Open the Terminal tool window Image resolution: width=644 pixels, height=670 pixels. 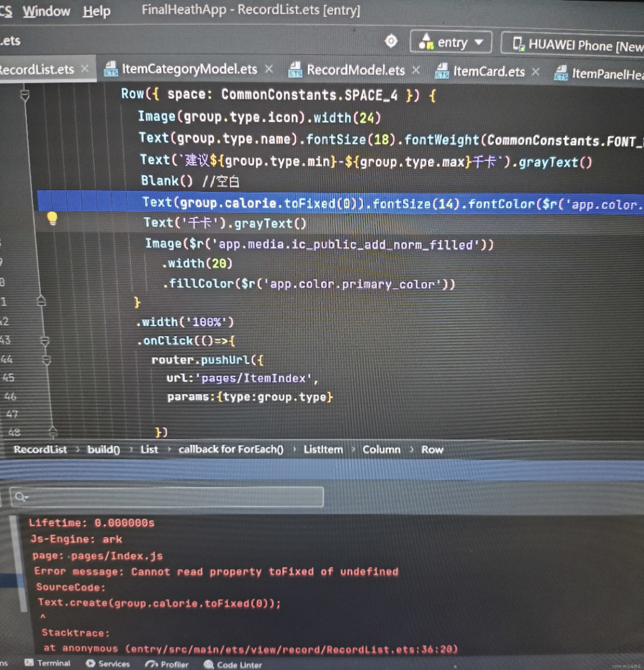coord(47,663)
